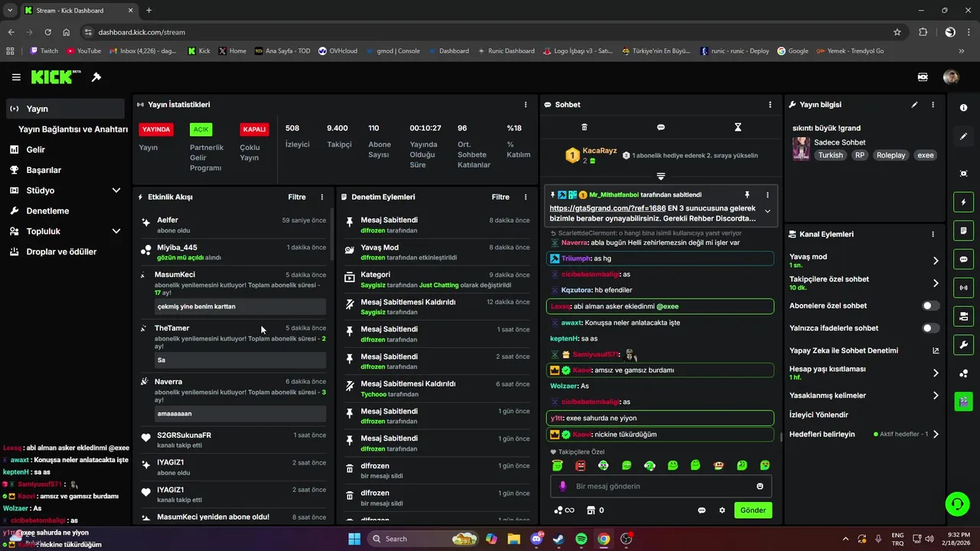This screenshot has height=551, width=980.
Task: Open the Yapay Zeka ile Sohbet Denetimi external link icon
Action: [935, 350]
